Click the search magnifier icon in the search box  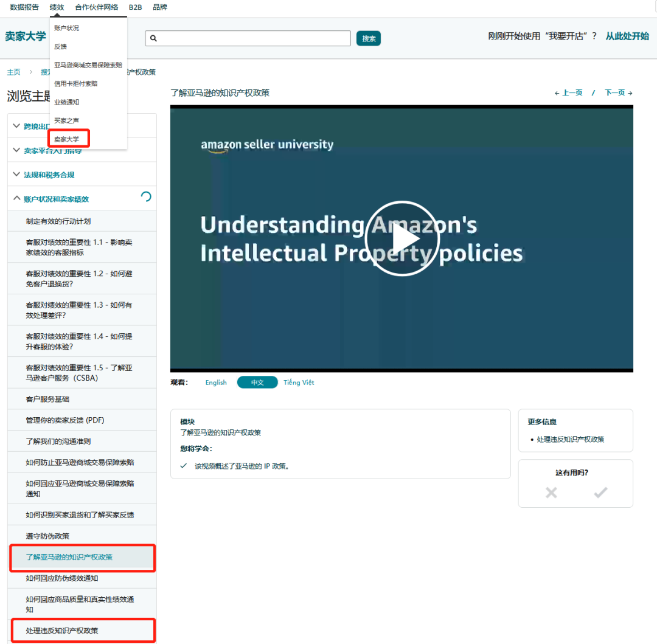(153, 38)
